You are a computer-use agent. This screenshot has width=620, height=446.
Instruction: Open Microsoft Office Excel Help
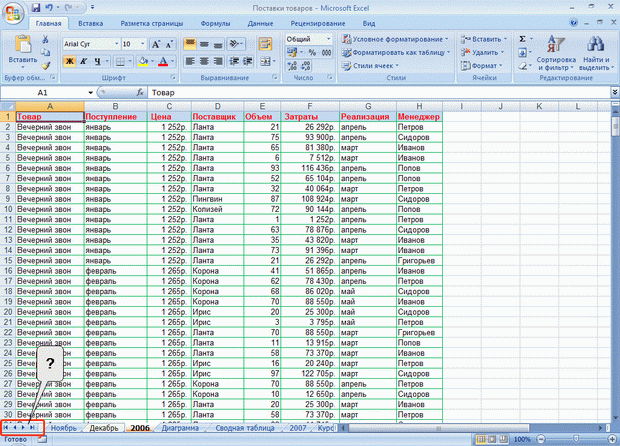click(x=573, y=23)
